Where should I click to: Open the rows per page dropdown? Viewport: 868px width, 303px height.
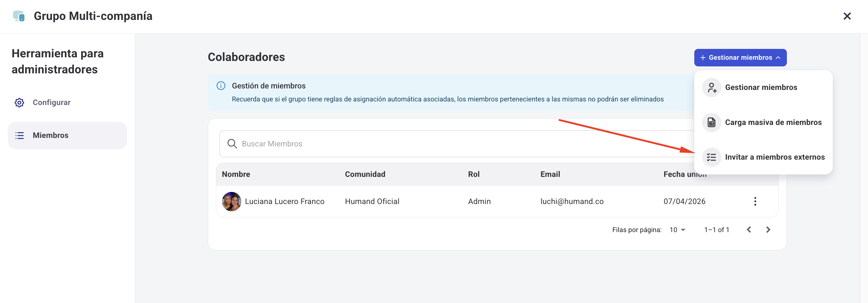click(x=678, y=230)
